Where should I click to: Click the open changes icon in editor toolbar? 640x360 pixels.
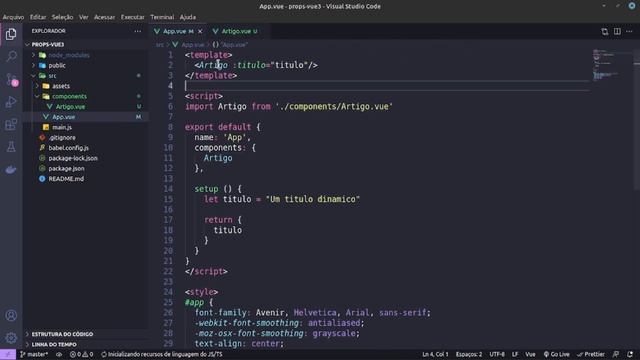click(604, 31)
